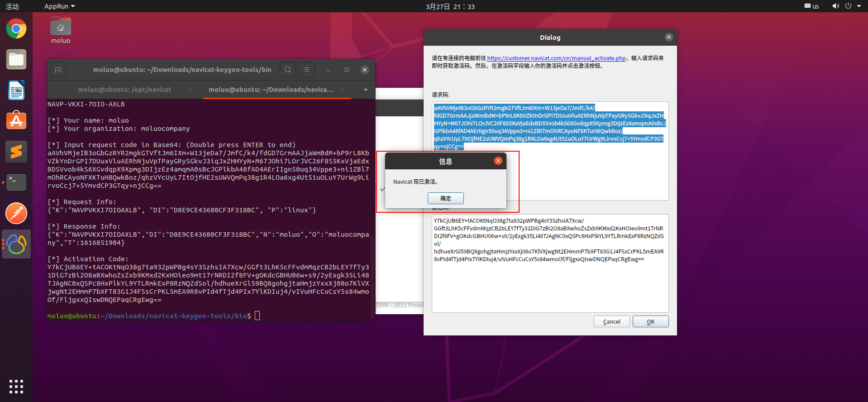The image size is (868, 402).
Task: Switch to the /opt/navicat terminal tab
Action: pos(124,90)
